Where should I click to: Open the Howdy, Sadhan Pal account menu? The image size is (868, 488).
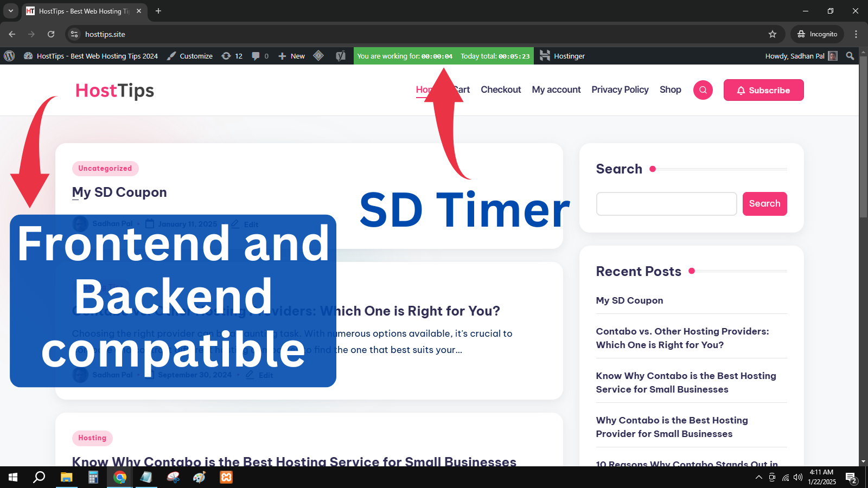(x=801, y=56)
